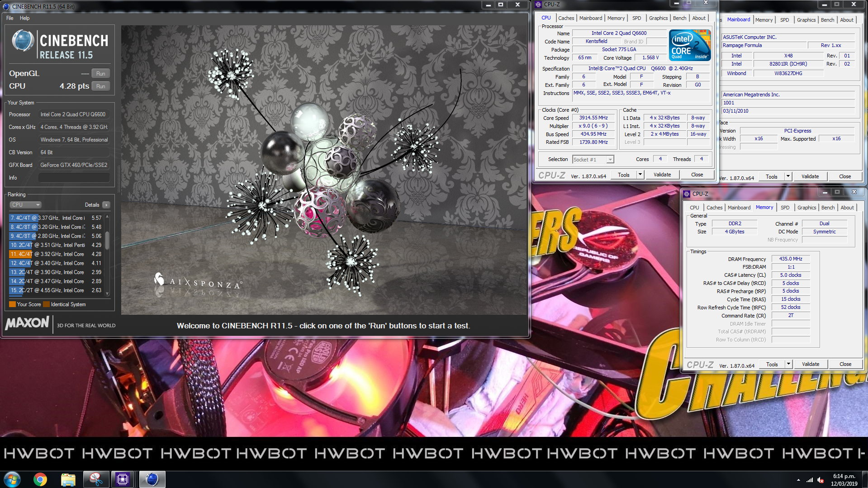Open SPD tab in top CPU-Z CPU window

[636, 18]
